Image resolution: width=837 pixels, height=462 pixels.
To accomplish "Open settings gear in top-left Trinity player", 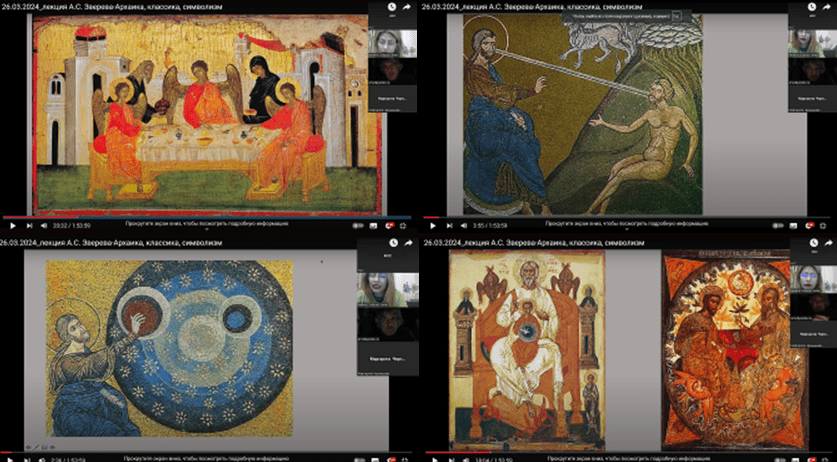I will pyautogui.click(x=390, y=226).
